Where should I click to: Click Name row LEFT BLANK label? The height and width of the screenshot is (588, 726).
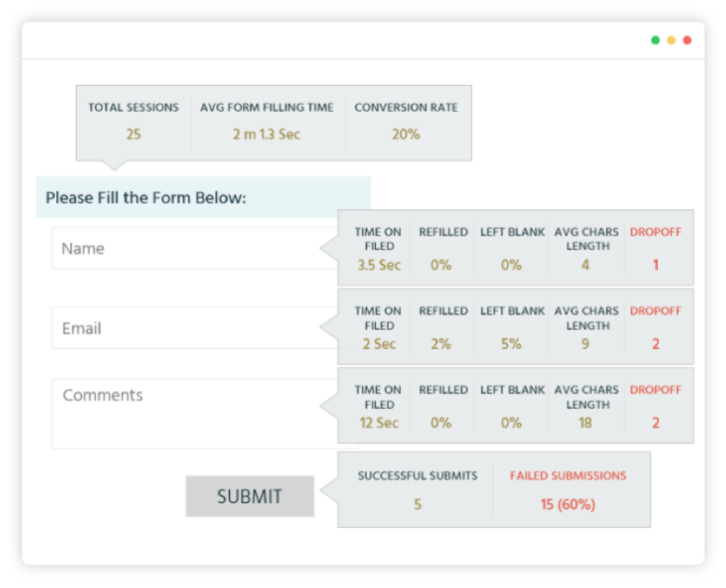pos(513,232)
